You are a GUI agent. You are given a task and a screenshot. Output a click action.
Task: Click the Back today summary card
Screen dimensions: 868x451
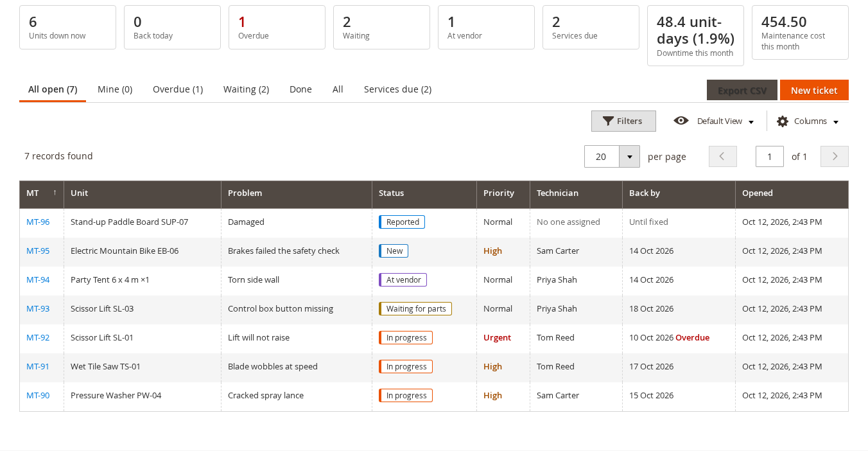pyautogui.click(x=172, y=27)
